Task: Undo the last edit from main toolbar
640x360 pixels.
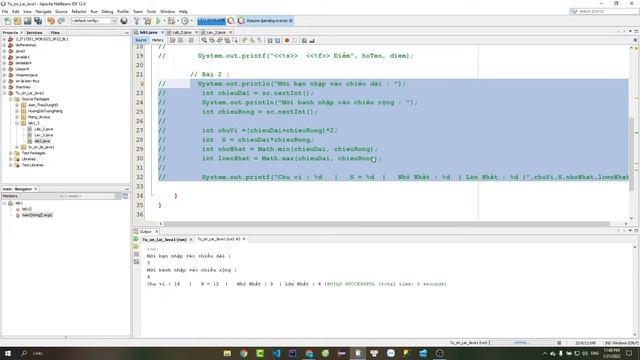Action: (51, 21)
